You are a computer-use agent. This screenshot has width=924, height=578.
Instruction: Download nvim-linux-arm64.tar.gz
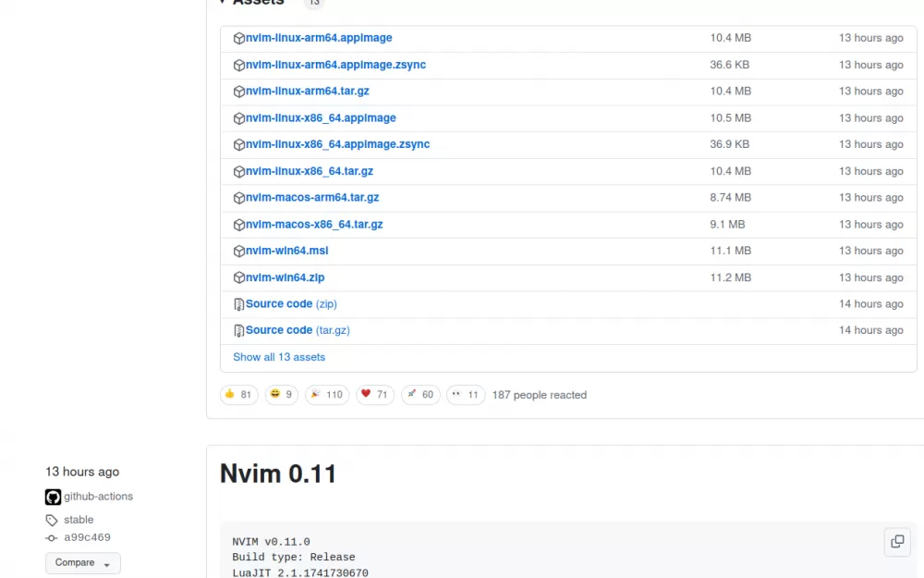[308, 92]
